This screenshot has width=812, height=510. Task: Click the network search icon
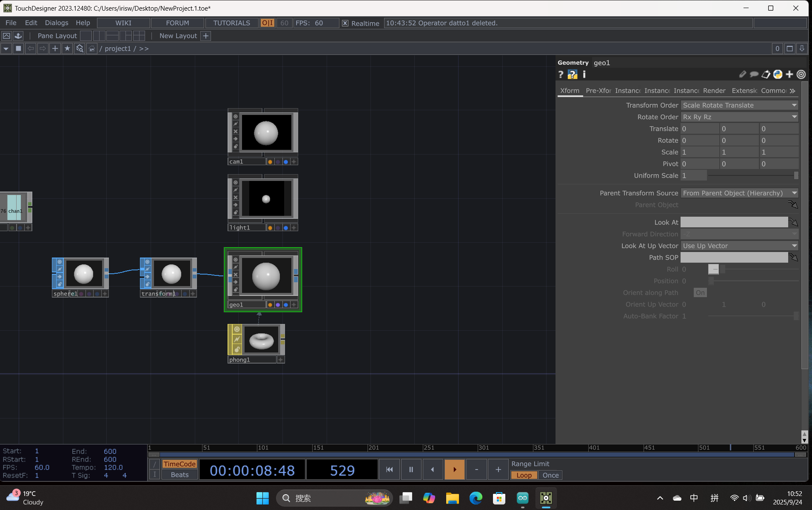tap(80, 48)
